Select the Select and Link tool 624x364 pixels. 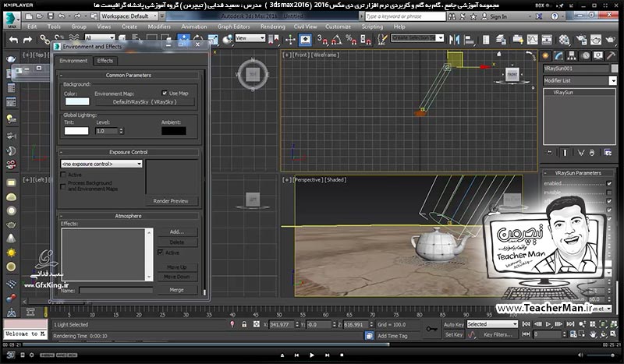point(44,39)
